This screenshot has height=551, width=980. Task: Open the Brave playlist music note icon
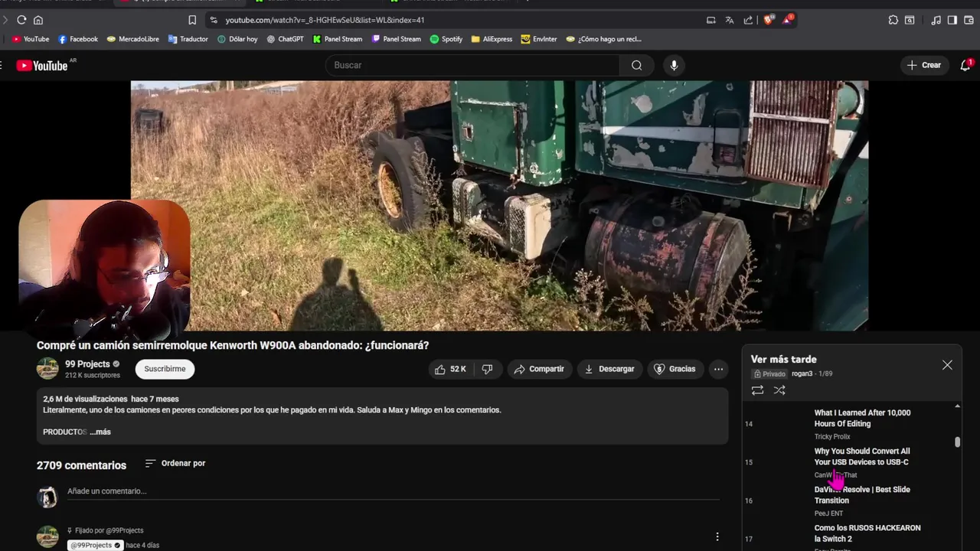tap(936, 20)
